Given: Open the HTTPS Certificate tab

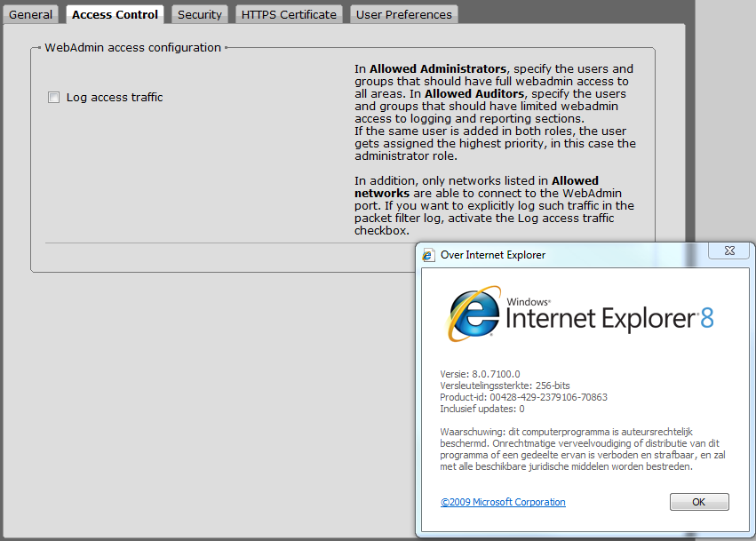Looking at the screenshot, I should (289, 14).
